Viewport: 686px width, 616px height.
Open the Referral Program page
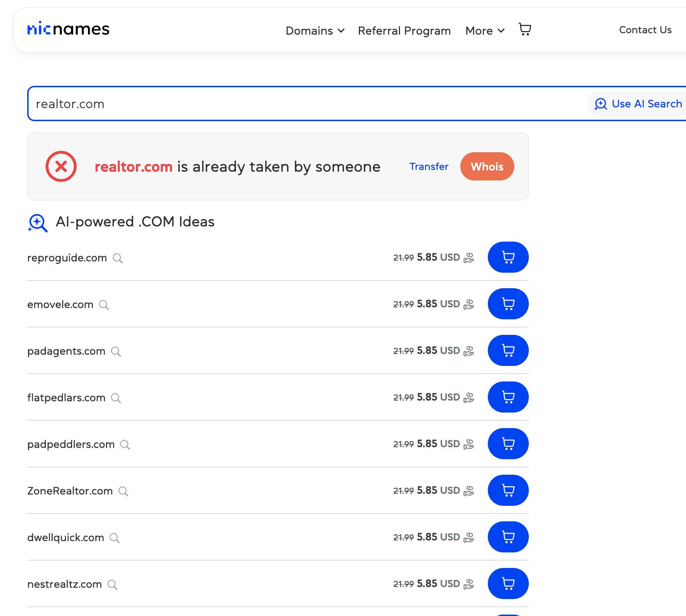coord(404,31)
